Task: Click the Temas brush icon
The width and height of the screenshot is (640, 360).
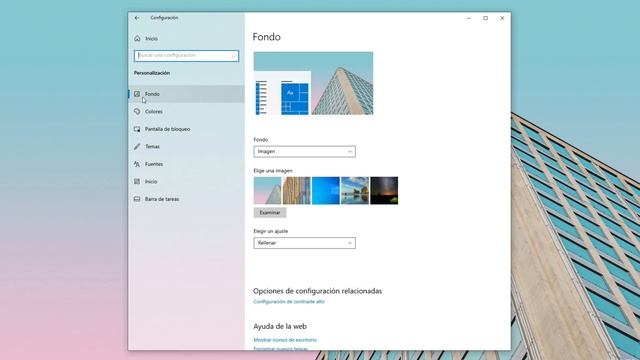Action: pyautogui.click(x=137, y=147)
